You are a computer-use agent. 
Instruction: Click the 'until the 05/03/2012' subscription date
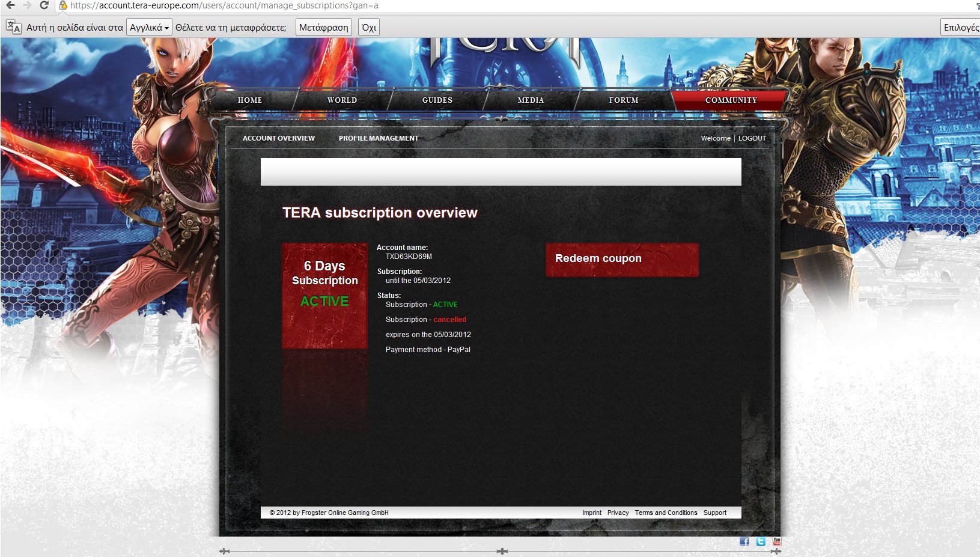click(x=418, y=281)
